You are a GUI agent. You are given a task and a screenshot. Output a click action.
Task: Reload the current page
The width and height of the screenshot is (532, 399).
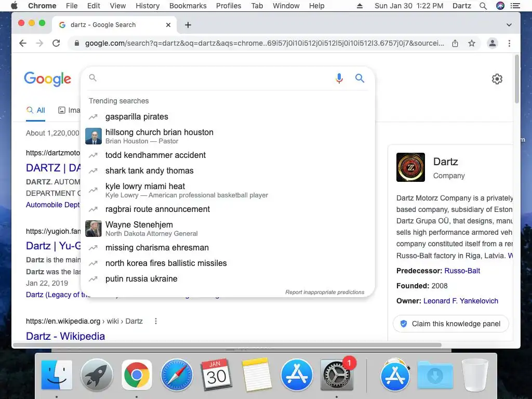pos(56,43)
